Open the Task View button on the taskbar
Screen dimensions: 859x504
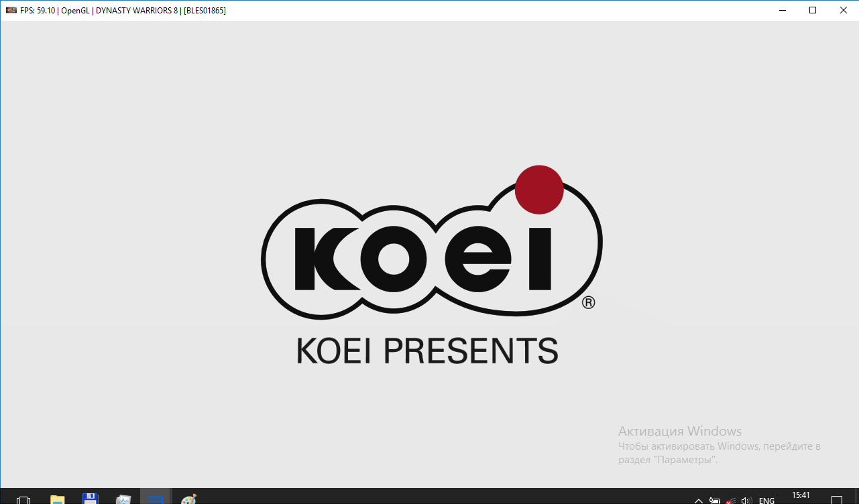click(x=23, y=499)
